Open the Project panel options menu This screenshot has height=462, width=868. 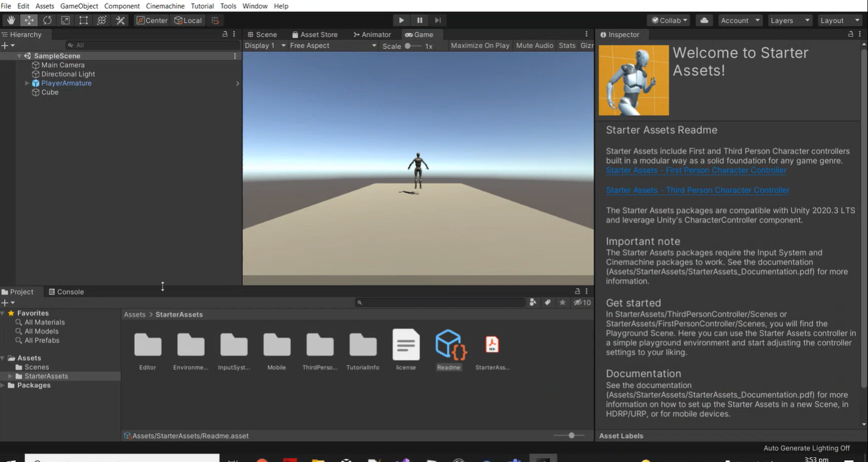(x=587, y=292)
